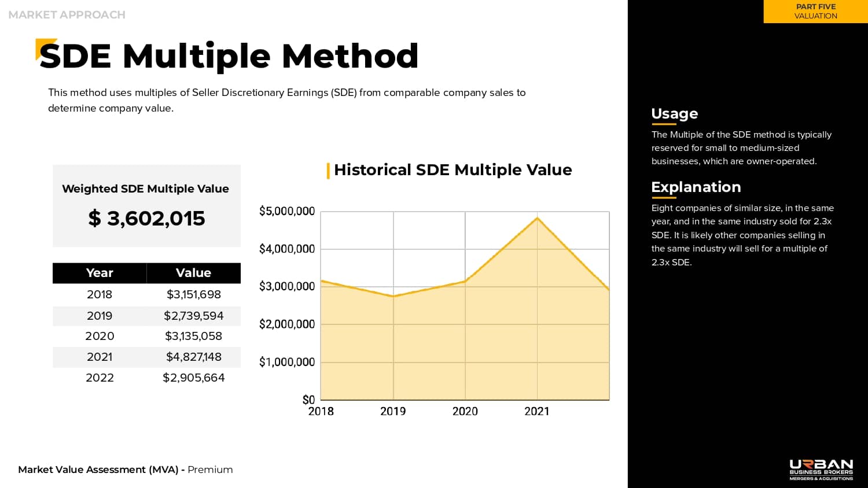Viewport: 868px width, 488px height.
Task: Click the yellow underline beneath Usage
Action: tap(663, 124)
